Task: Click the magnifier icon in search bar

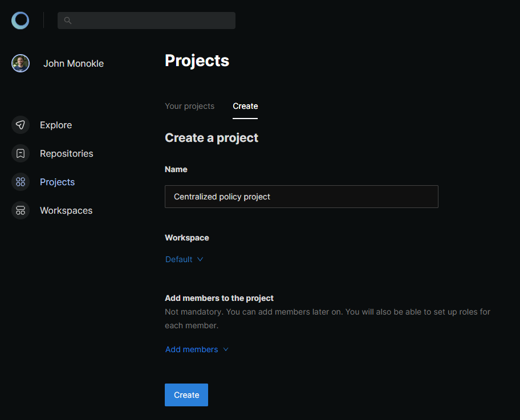Action: click(x=68, y=21)
